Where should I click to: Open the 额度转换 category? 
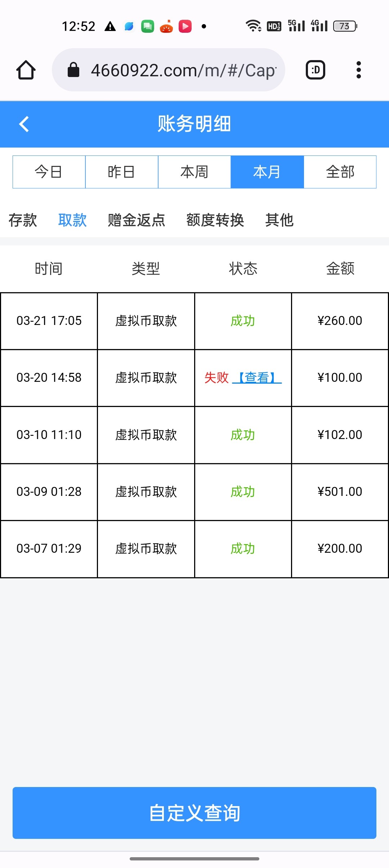point(215,220)
